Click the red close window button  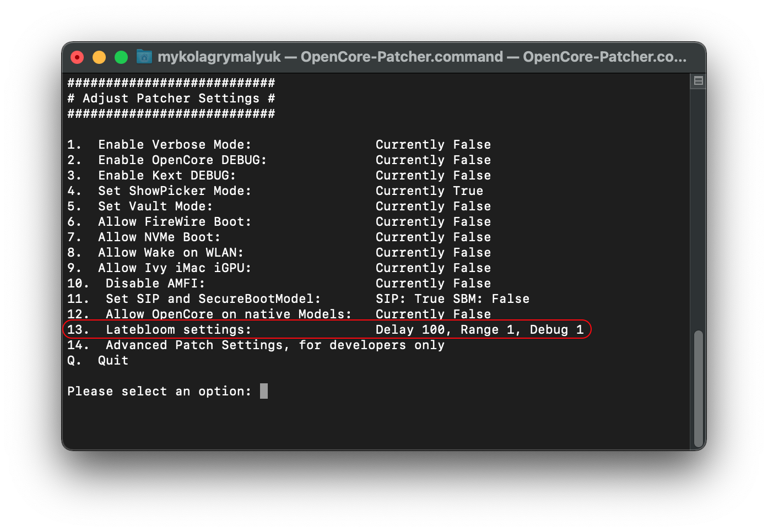pyautogui.click(x=77, y=57)
